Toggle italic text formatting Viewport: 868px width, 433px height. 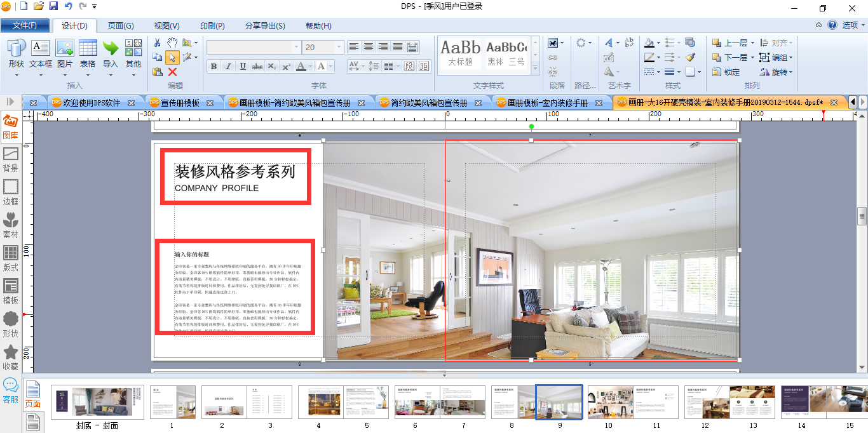point(228,67)
